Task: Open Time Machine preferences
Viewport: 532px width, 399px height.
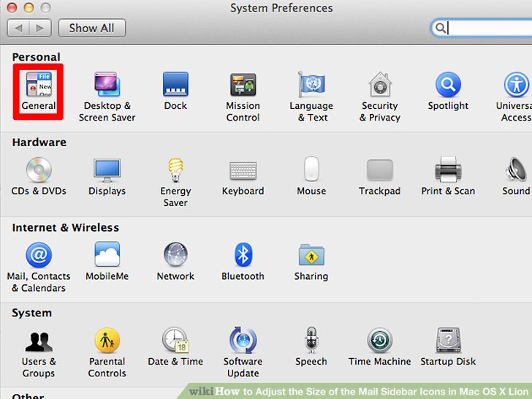Action: pos(380,346)
